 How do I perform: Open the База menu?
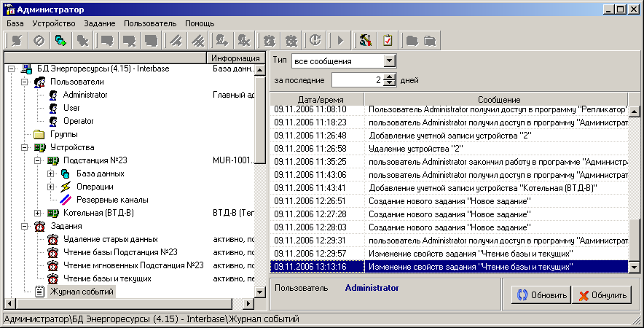[15, 23]
